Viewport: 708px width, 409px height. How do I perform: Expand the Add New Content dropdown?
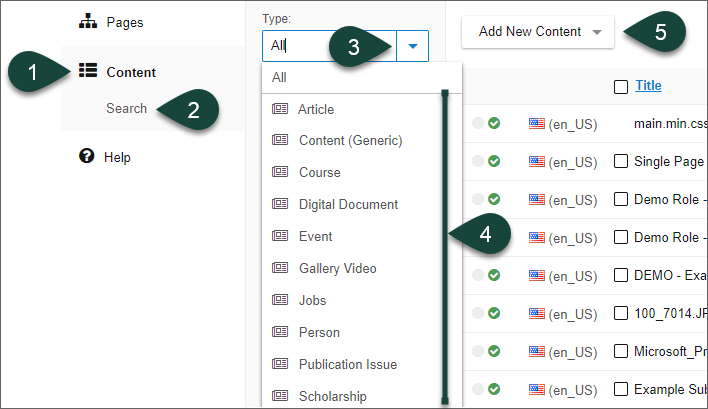point(596,32)
